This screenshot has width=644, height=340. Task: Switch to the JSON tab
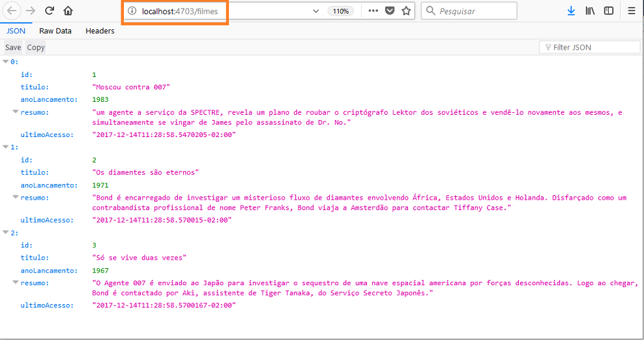[16, 31]
